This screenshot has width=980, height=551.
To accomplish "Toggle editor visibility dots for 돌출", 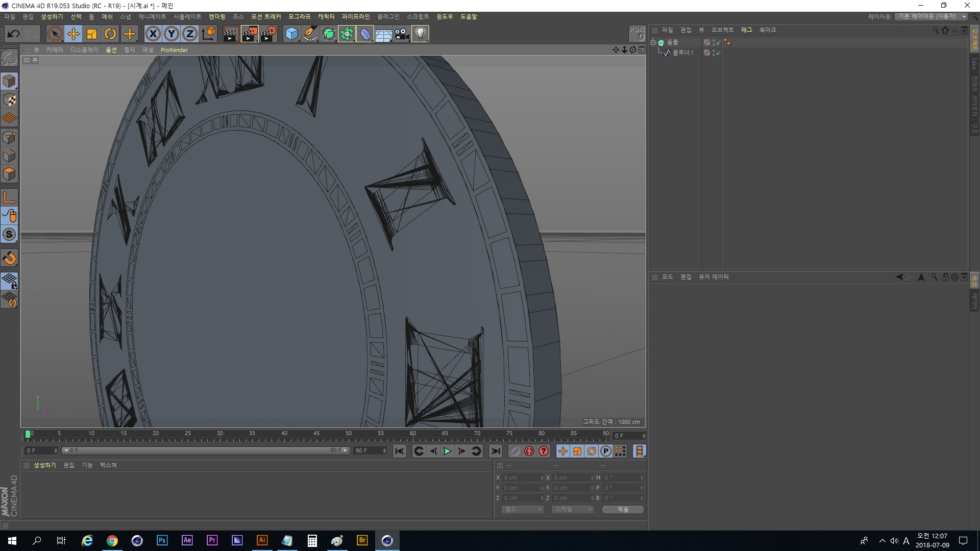I will (x=714, y=43).
